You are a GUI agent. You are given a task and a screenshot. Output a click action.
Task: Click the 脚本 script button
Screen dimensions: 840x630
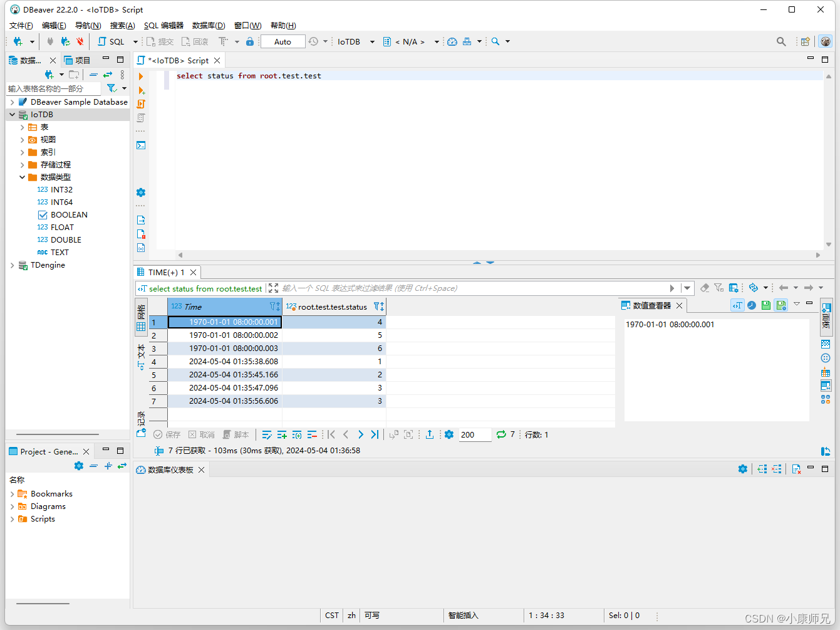236,434
